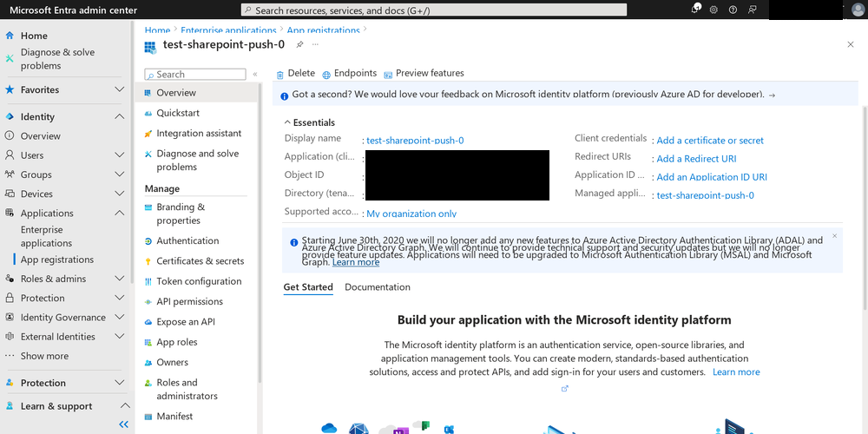Click the Diagnose & solve problems wrench icon
This screenshot has height=434, width=868.
[10, 58]
